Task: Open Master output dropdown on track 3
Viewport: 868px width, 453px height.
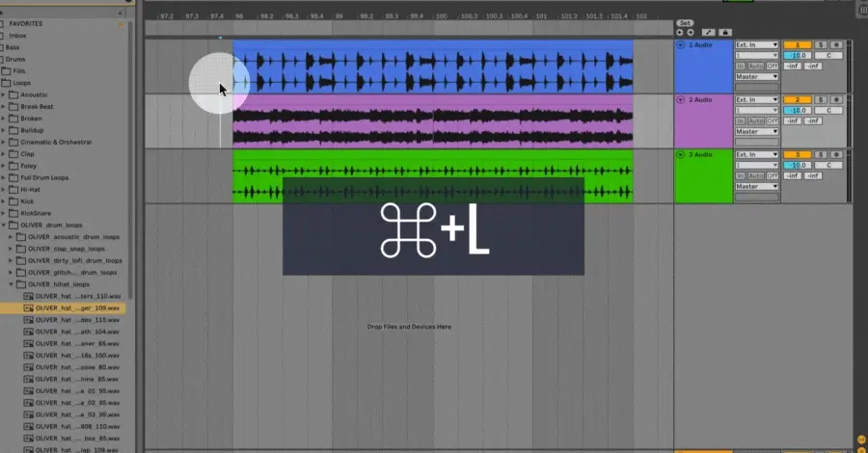Action: pyautogui.click(x=757, y=186)
